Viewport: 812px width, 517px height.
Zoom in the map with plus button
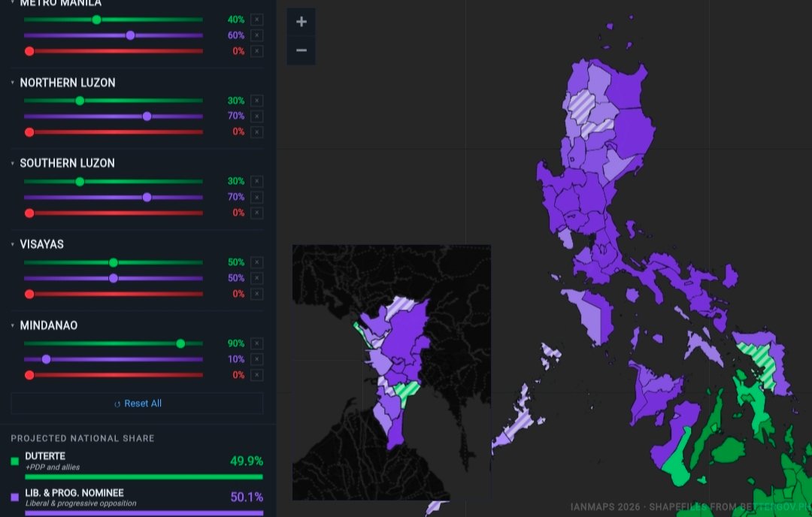(x=301, y=22)
